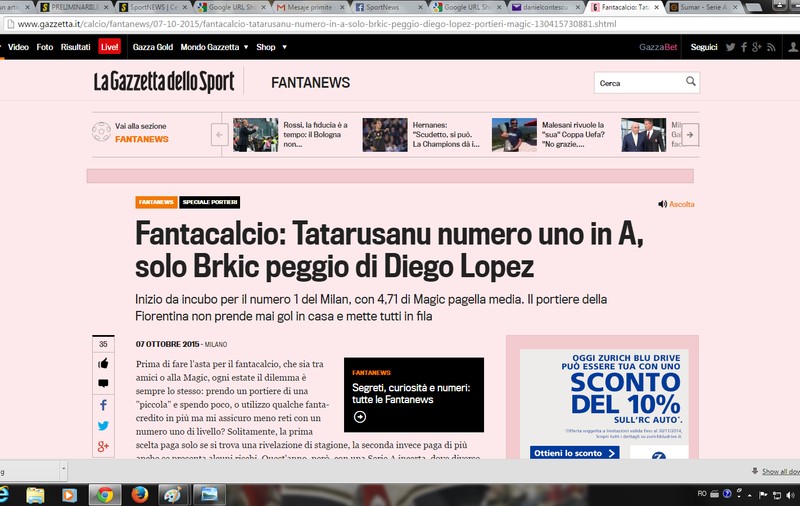Open download item options arrow
This screenshot has height=506, width=800.
pos(63,468)
